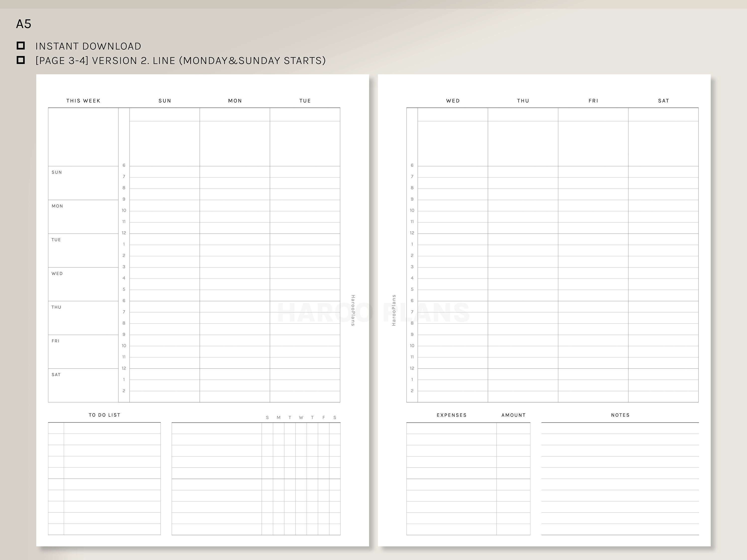Select the FRI column header on right page

pyautogui.click(x=593, y=101)
